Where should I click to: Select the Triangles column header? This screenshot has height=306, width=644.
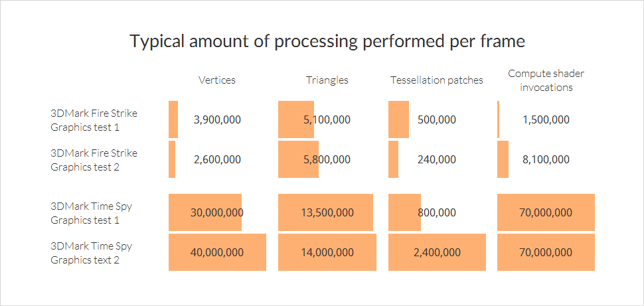(327, 80)
